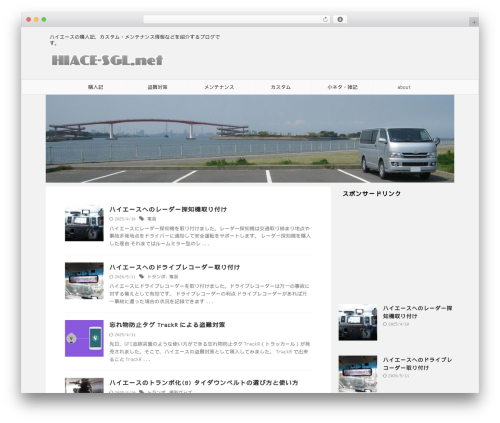Viewport: 500px width, 423px height.
Task: Click sidebar radar detector post thumbnail
Action: click(358, 322)
